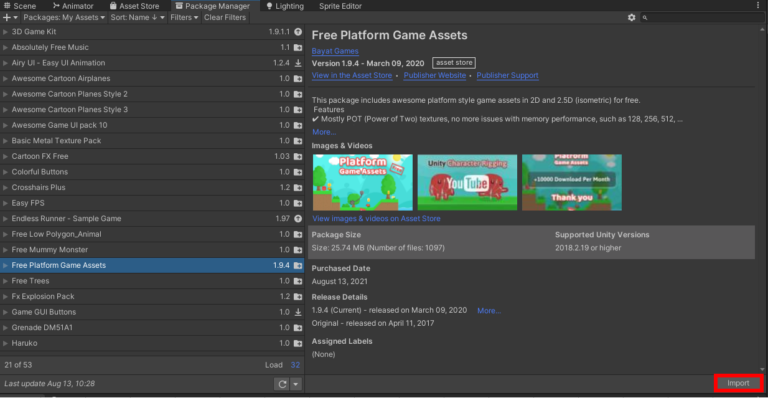The width and height of the screenshot is (768, 398).
Task: Click import icon for Crosshairs Plus
Action: click(298, 187)
